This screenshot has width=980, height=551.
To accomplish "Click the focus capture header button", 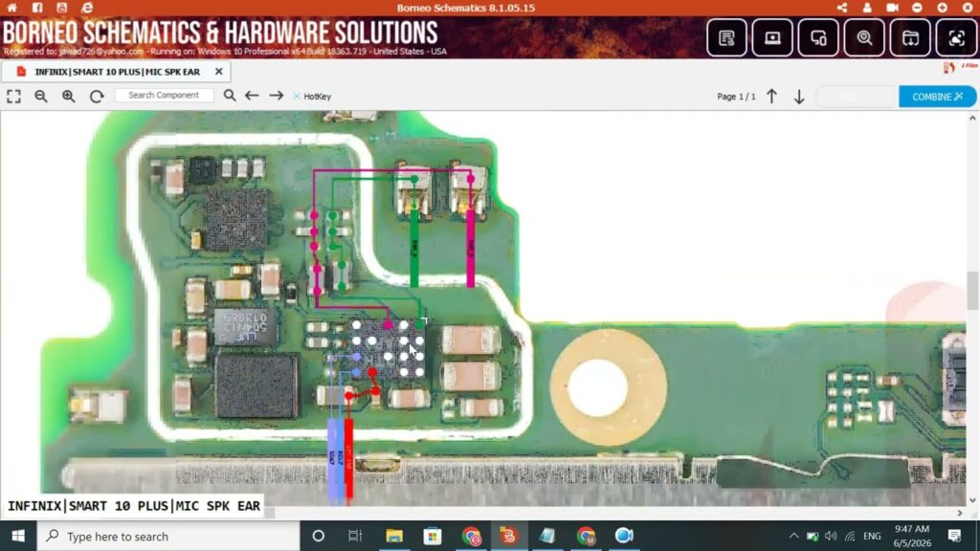I will pyautogui.click(x=956, y=38).
